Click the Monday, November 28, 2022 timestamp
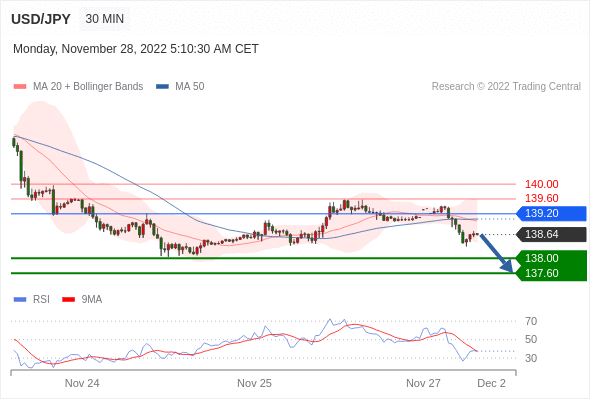 click(136, 49)
